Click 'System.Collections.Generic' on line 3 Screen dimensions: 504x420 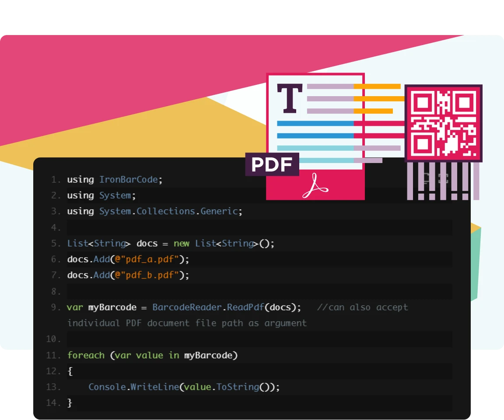tap(168, 211)
